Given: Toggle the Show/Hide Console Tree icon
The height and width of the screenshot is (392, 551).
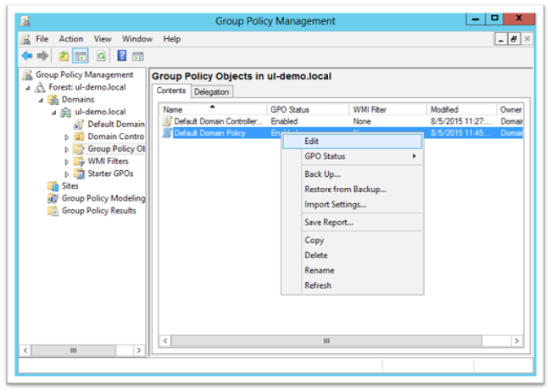Looking at the screenshot, I should coord(81,56).
